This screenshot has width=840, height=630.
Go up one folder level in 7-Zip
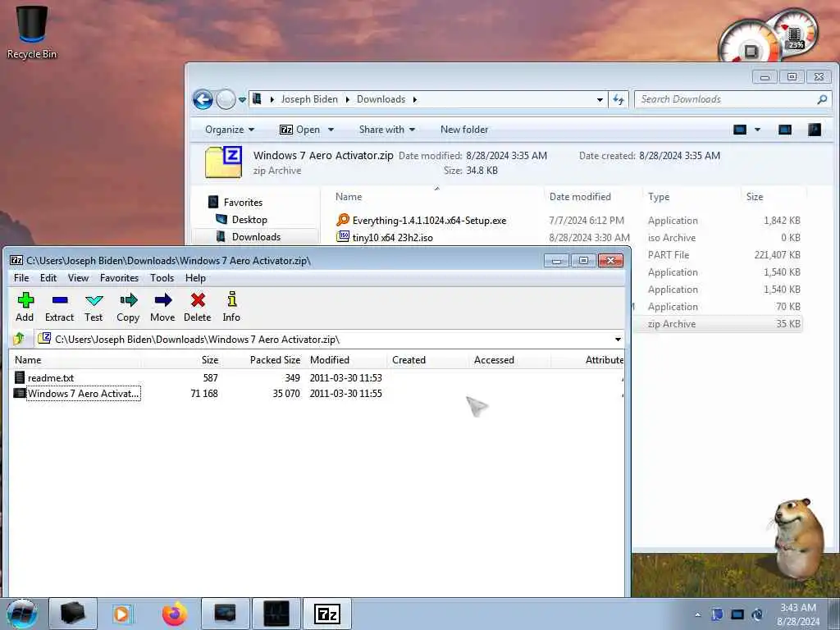coord(20,339)
